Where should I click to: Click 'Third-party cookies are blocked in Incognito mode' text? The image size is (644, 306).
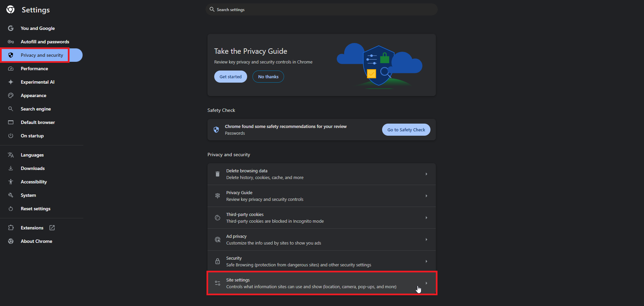click(275, 221)
